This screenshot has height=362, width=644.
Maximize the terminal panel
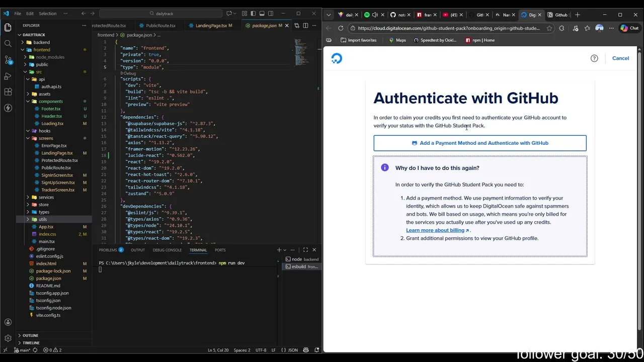[305, 250]
